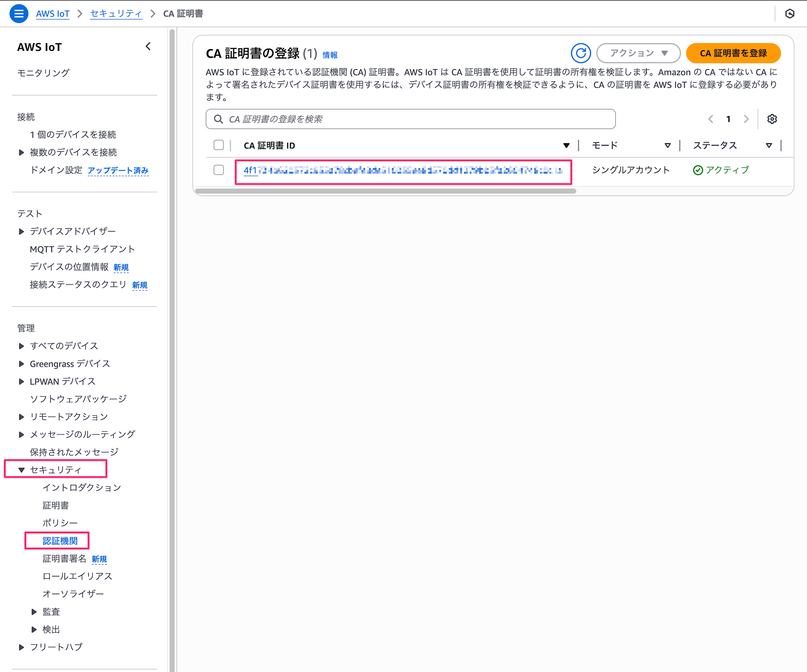Open ロールエイリアス page
The width and height of the screenshot is (807, 672).
77,576
